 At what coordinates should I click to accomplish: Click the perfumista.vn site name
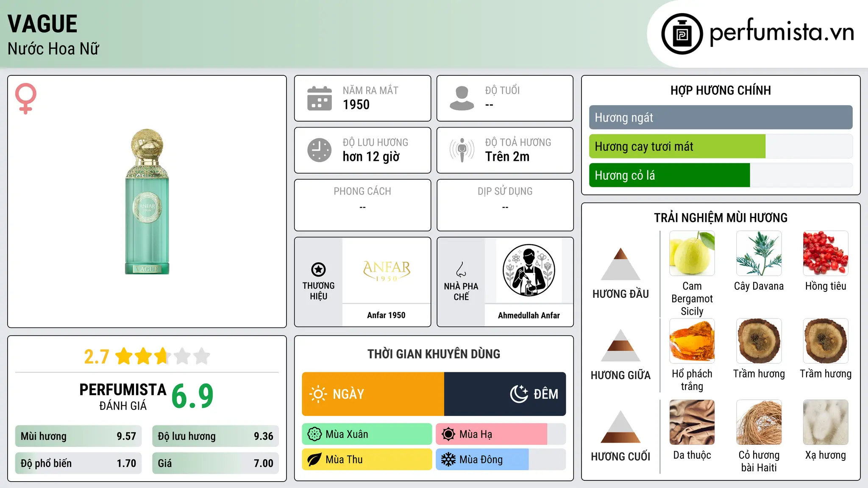782,32
